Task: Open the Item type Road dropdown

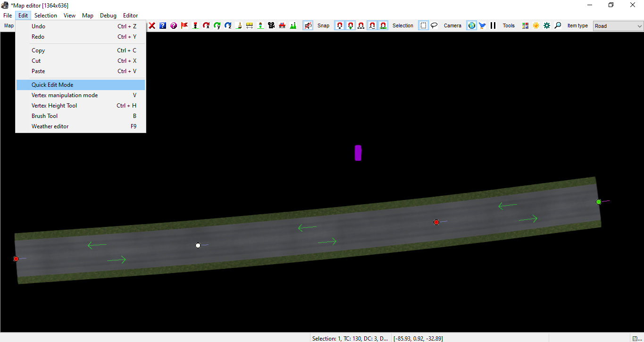Action: pyautogui.click(x=618, y=26)
